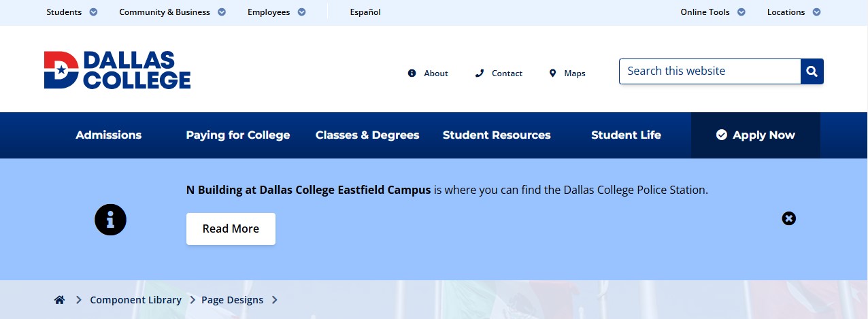Click the N Building at Eastfield Campus text
Image resolution: width=868 pixels, height=319 pixels.
pyautogui.click(x=308, y=190)
